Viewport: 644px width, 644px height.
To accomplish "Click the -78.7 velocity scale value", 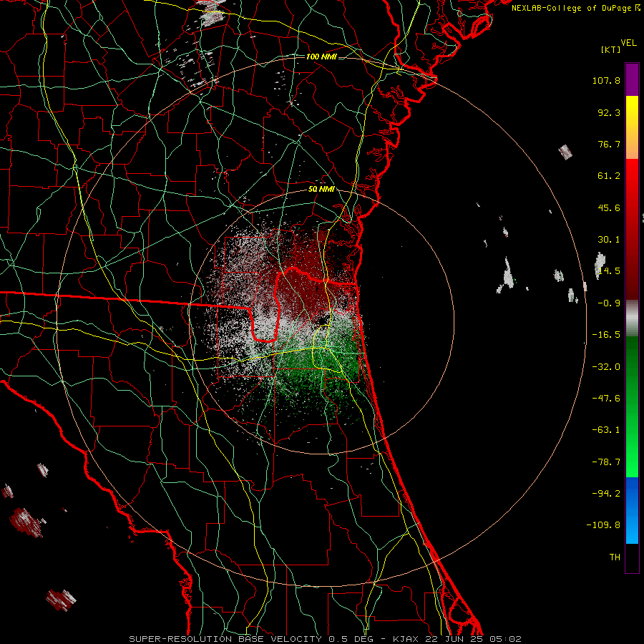I will [x=606, y=462].
